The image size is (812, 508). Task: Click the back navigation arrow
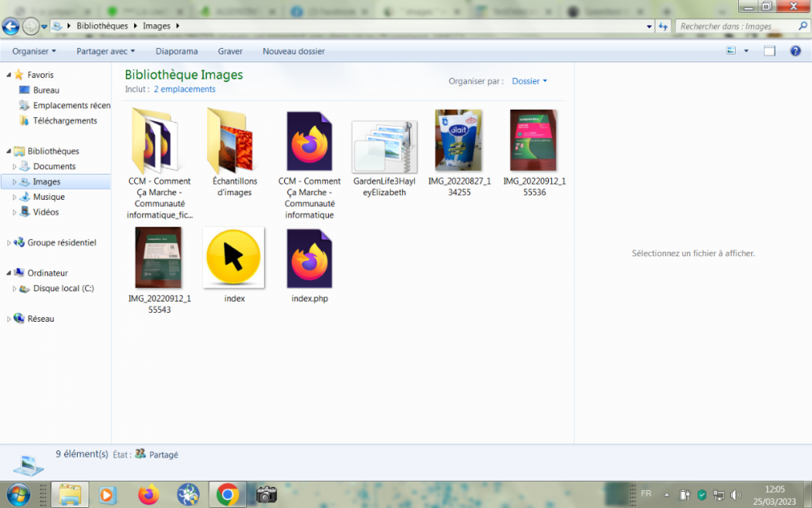click(11, 26)
